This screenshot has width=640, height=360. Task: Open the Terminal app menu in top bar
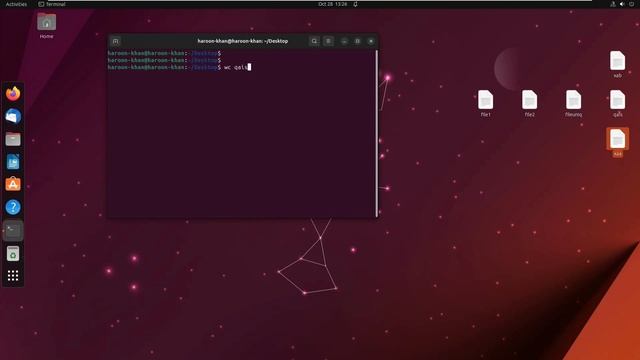[x=52, y=4]
